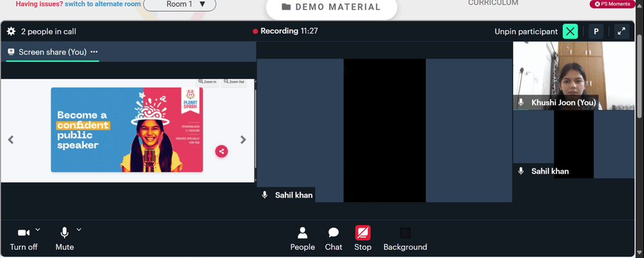
Task: Expand camera options chevron
Action: click(38, 229)
